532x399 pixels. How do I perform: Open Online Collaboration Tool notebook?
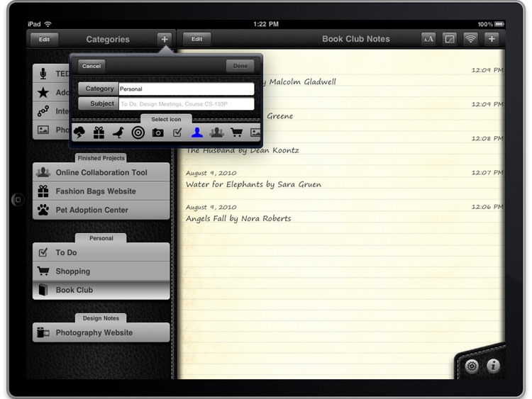(x=101, y=172)
